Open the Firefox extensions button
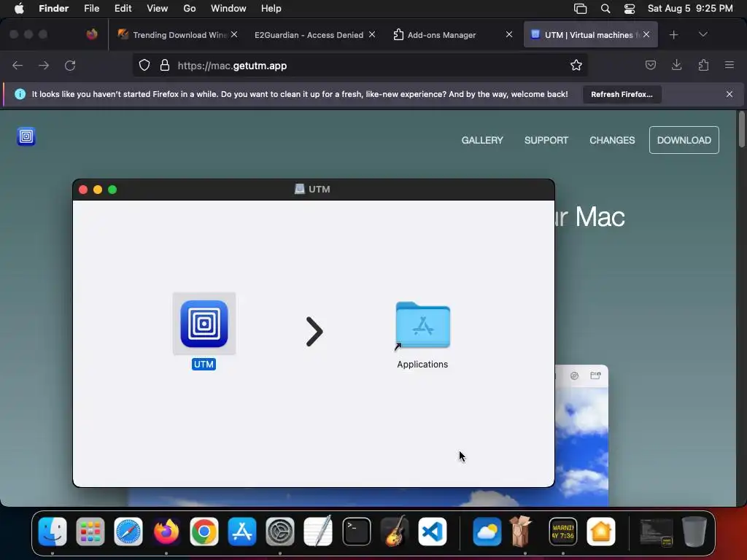This screenshot has width=747, height=560. click(x=703, y=65)
